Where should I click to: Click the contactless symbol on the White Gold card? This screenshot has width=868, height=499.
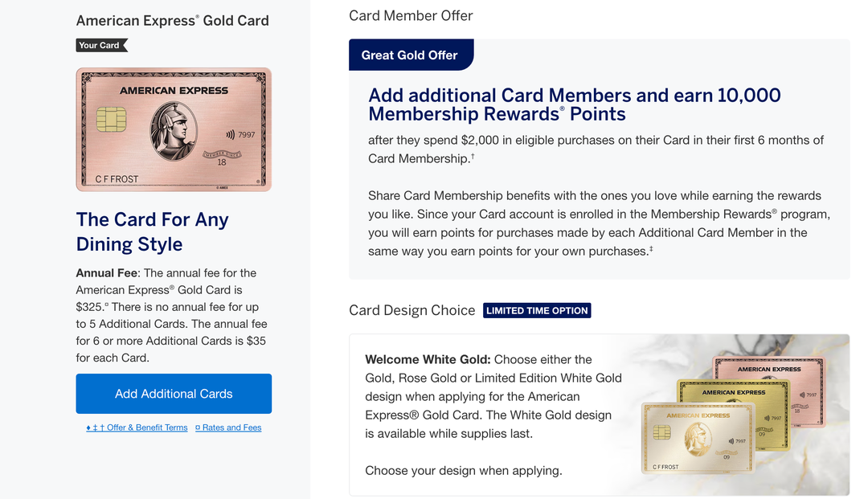(731, 441)
